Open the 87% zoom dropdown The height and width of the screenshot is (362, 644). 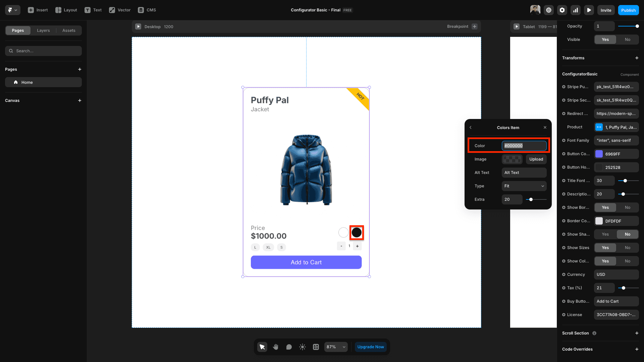point(336,347)
